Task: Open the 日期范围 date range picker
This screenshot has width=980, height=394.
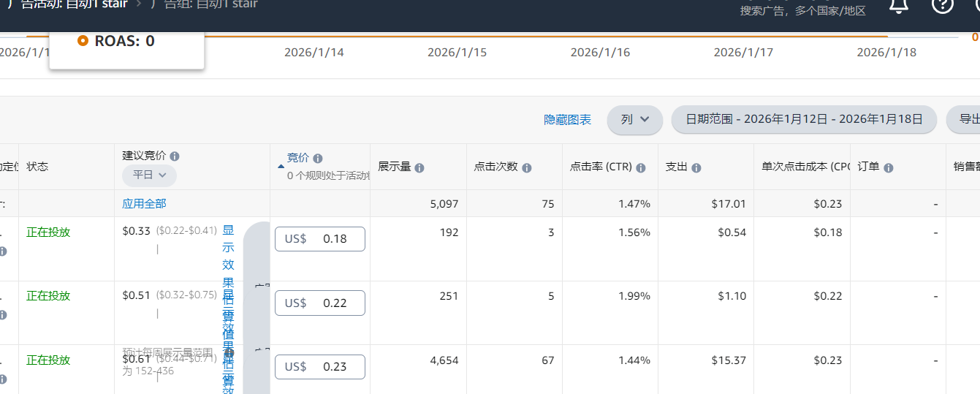Action: (x=803, y=119)
